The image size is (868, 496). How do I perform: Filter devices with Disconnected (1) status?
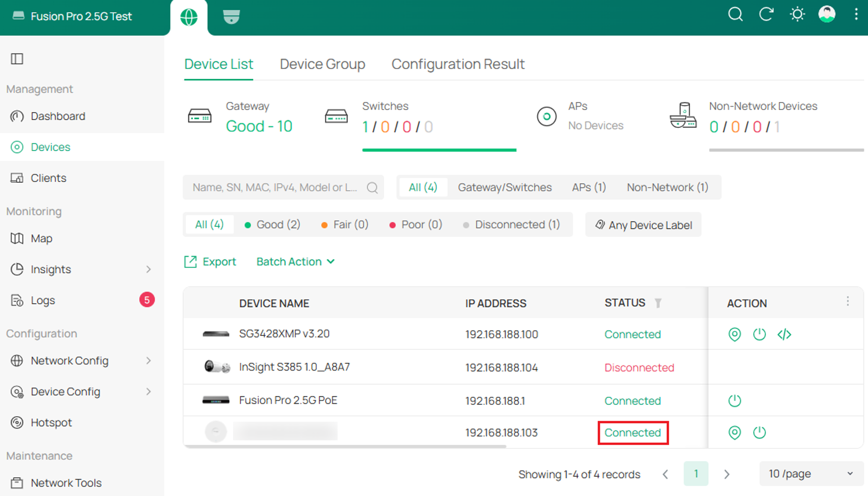[x=511, y=224]
